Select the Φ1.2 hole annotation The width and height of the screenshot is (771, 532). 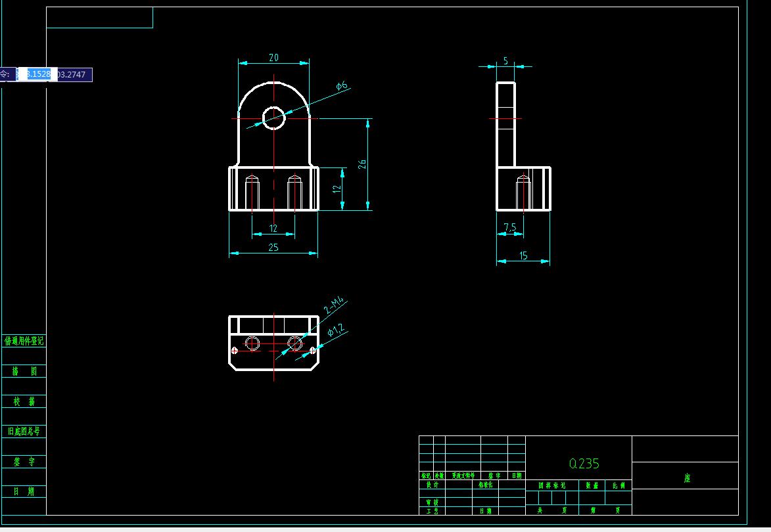pos(337,330)
